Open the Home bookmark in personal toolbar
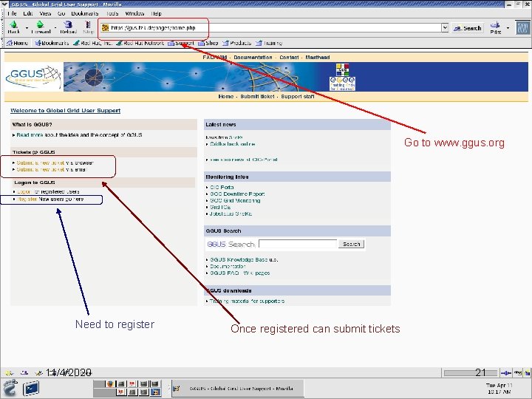532x399 pixels. coord(17,43)
